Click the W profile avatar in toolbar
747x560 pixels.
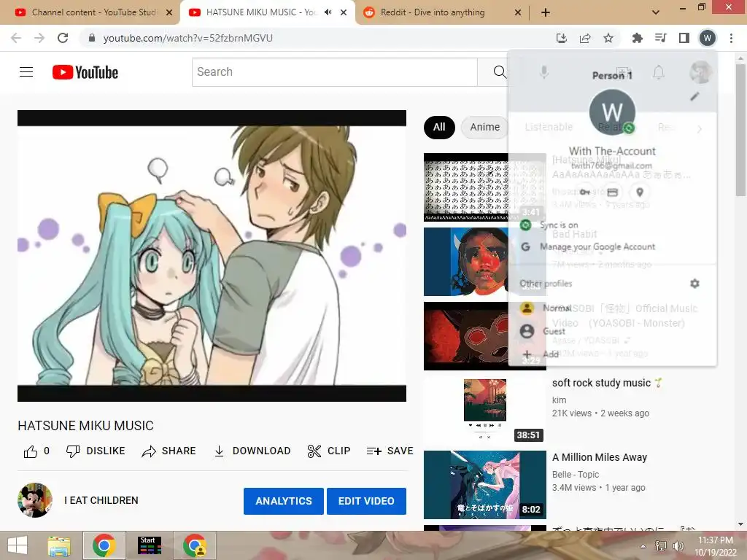(x=708, y=38)
